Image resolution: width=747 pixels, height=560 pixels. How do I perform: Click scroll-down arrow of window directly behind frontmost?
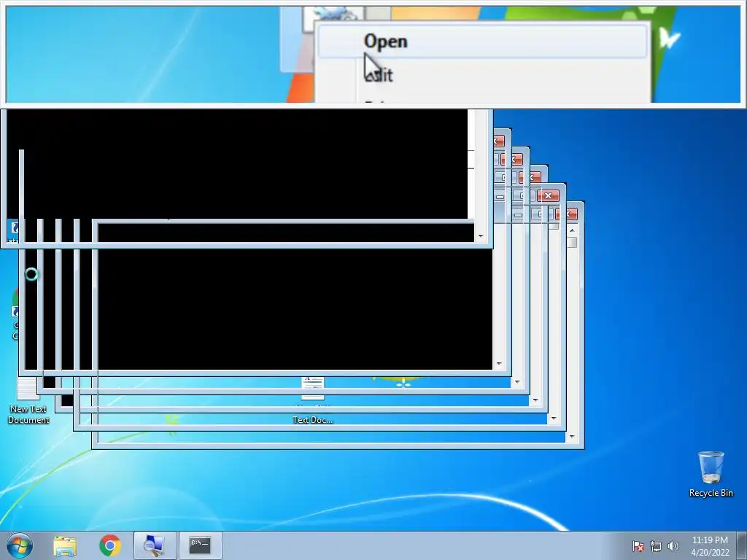[499, 363]
